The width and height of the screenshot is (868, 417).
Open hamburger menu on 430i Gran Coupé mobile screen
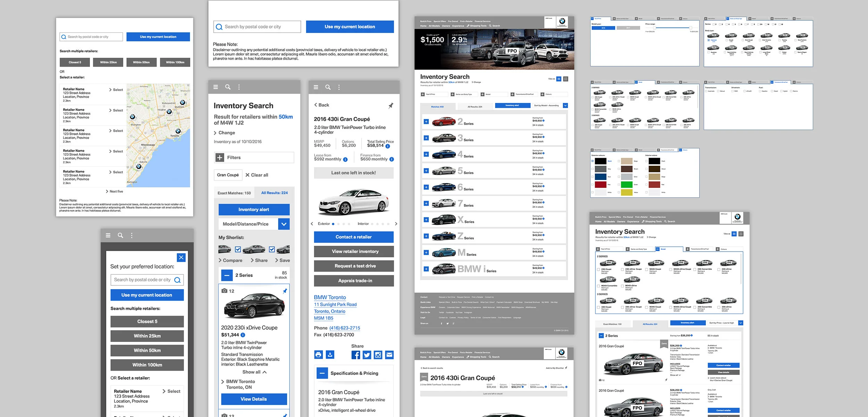pos(316,87)
